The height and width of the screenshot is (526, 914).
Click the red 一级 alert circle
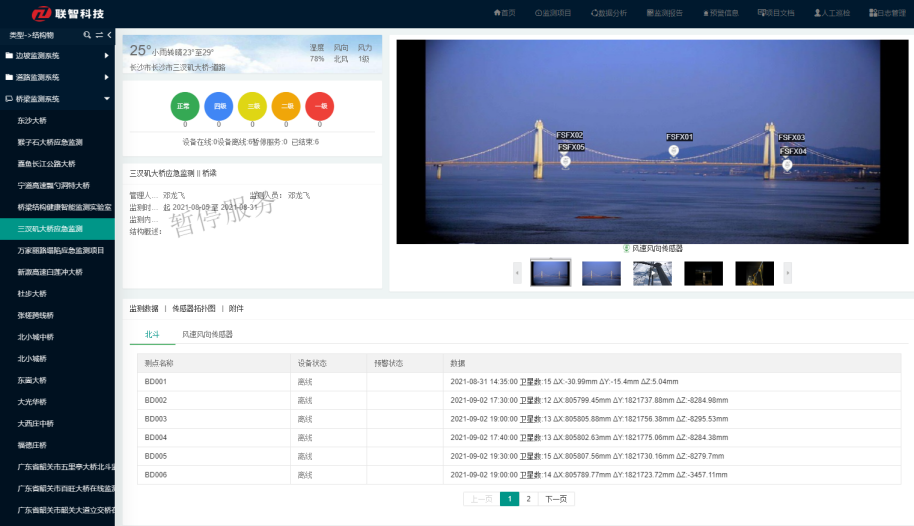(319, 106)
